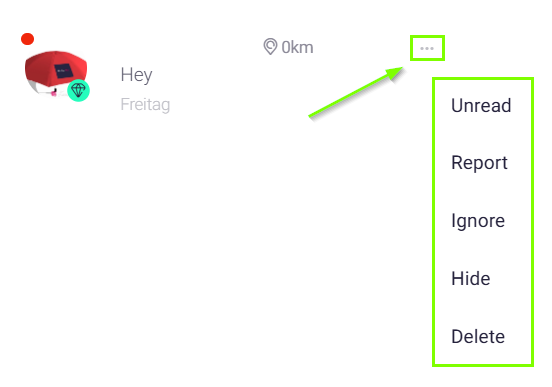
Task: Click the green arrow annotation
Action: [x=356, y=92]
